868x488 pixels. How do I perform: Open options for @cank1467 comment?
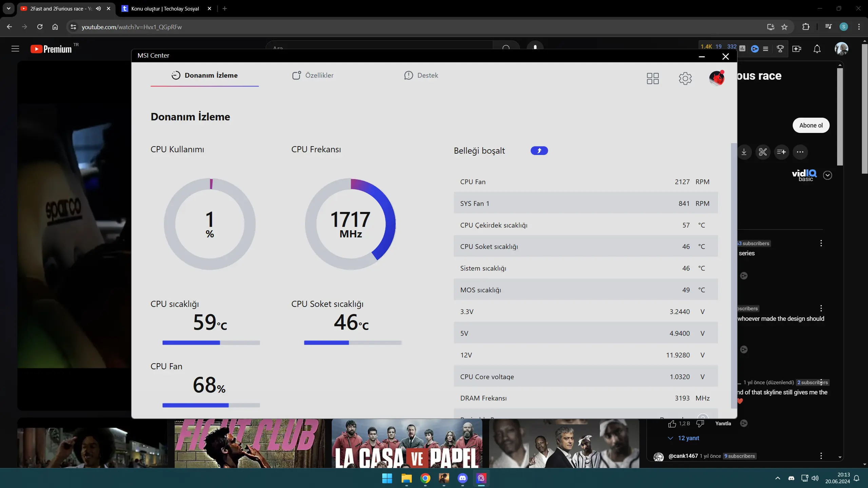(821, 456)
